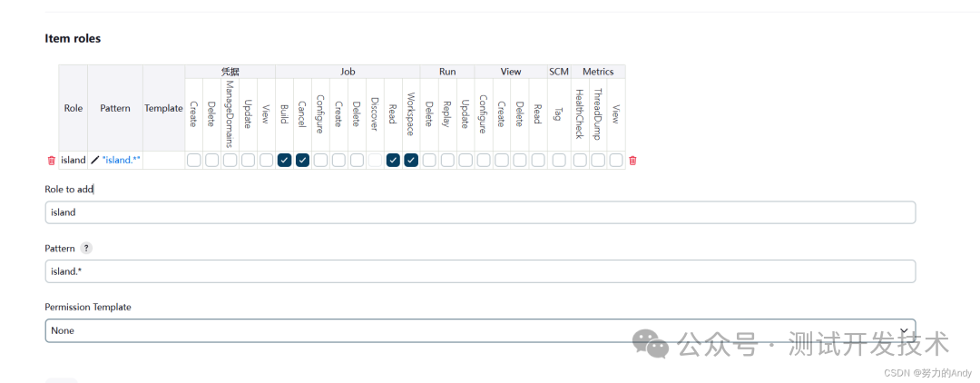Image resolution: width=980 pixels, height=383 pixels.
Task: Click the Template column header
Action: click(x=163, y=108)
